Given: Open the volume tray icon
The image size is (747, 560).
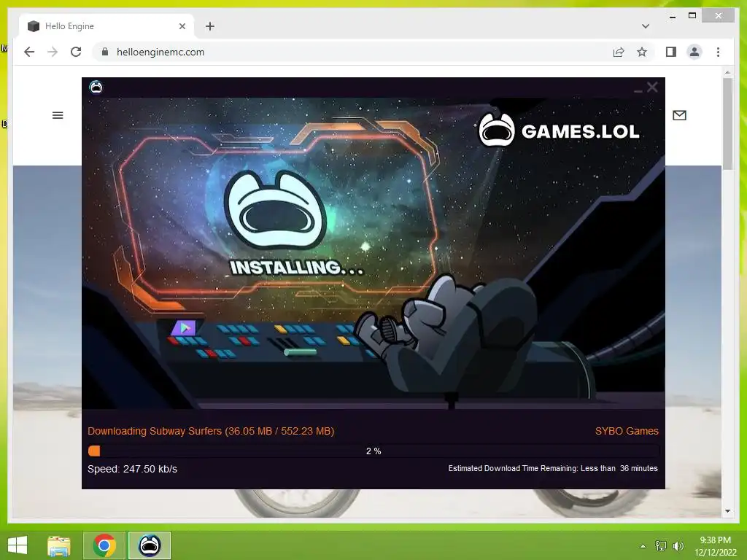Looking at the screenshot, I should pos(678,546).
